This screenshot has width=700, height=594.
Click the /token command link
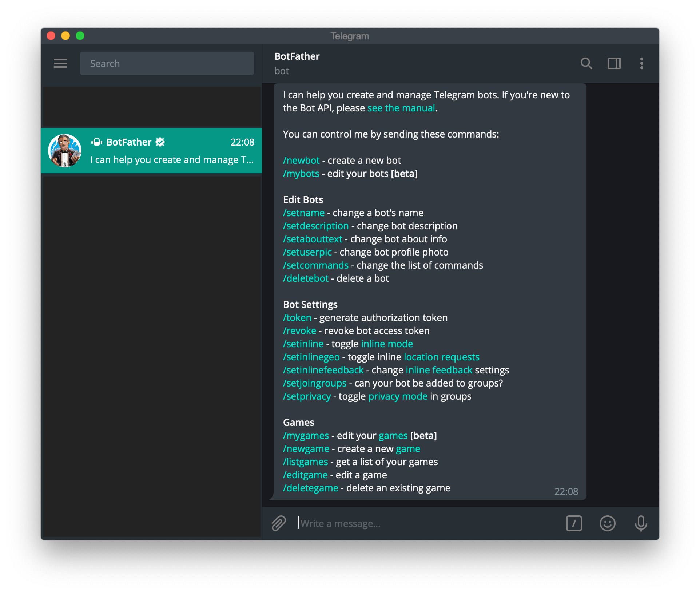tap(297, 318)
